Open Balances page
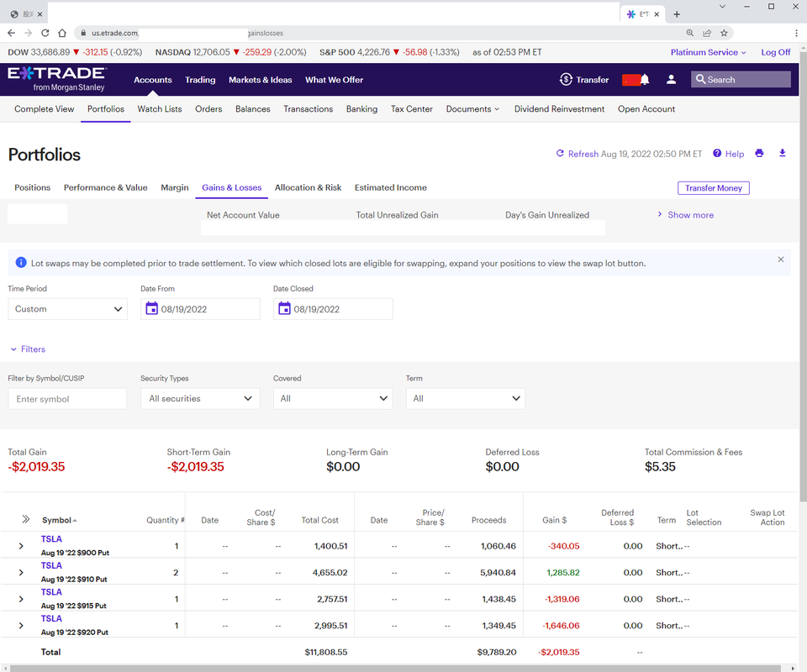Screen dimensions: 807x672 point(253,109)
